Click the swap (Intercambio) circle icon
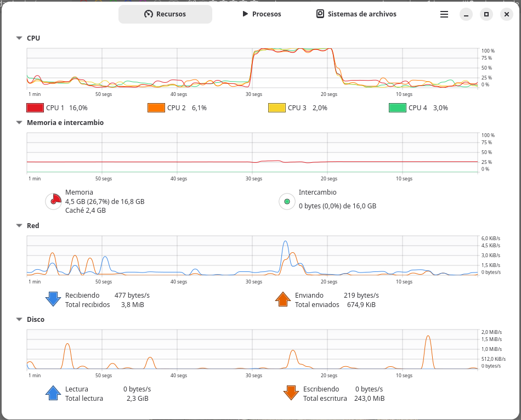Screen dimensions: 521x420 [287, 201]
